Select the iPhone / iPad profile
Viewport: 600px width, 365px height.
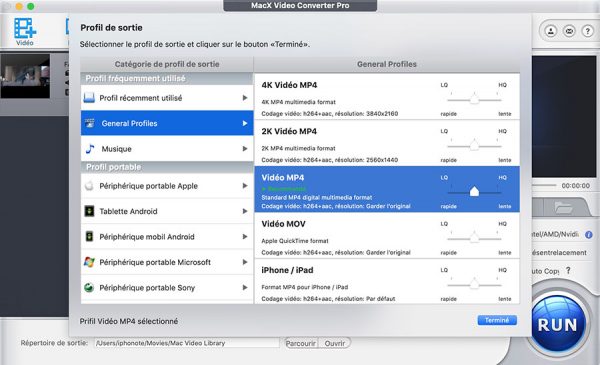[x=387, y=282]
